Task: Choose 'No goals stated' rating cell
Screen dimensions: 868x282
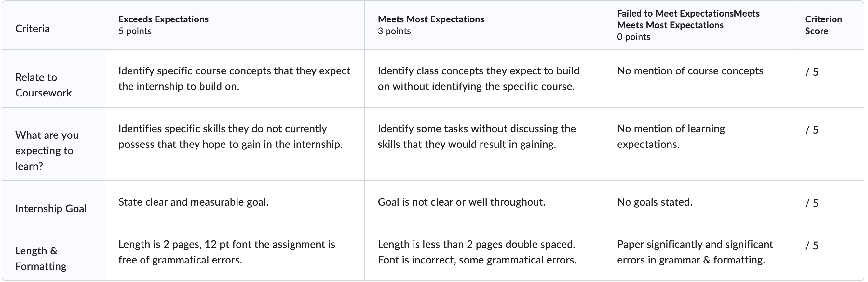Action: [698, 202]
